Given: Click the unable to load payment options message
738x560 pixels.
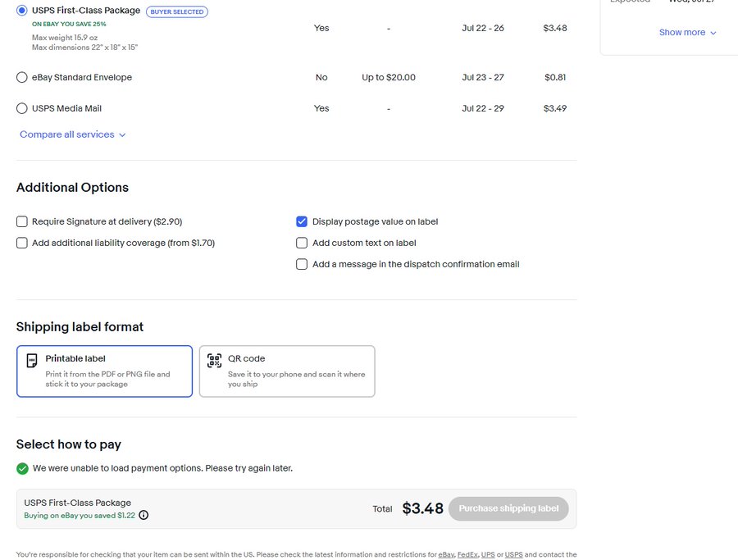Looking at the screenshot, I should [x=163, y=468].
